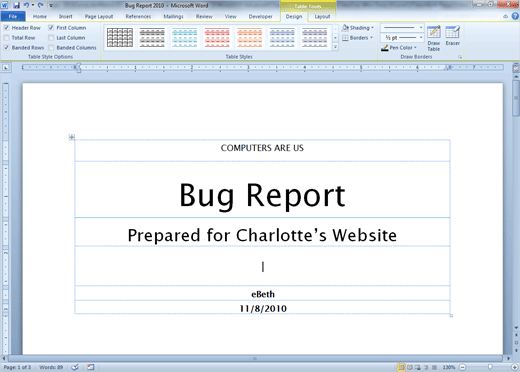
Task: Activate the Eraser tool
Action: 452,35
